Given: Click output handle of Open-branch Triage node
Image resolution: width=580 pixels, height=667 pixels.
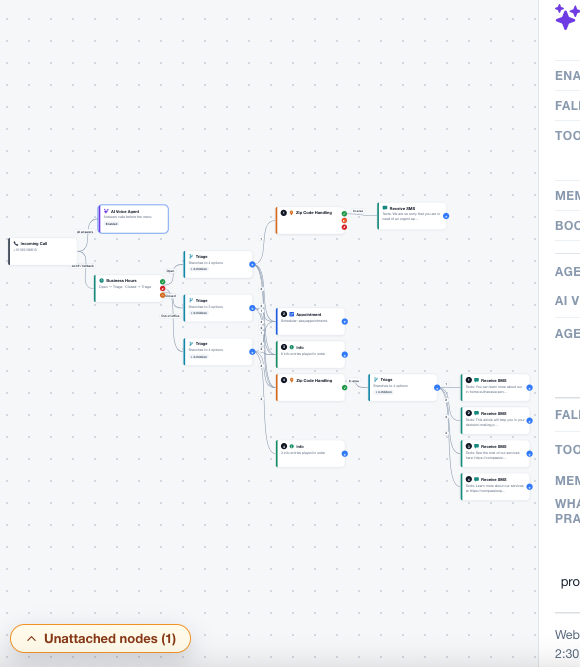Looking at the screenshot, I should (252, 265).
